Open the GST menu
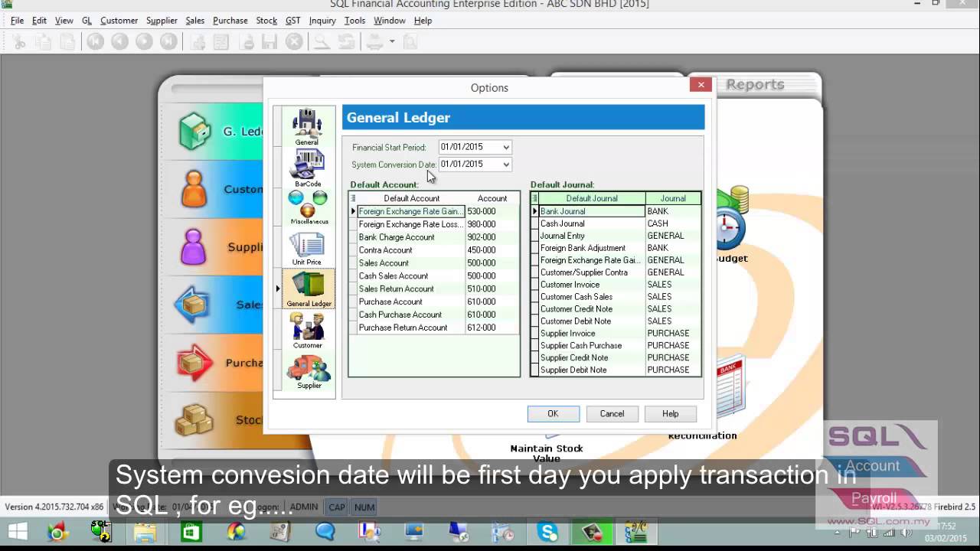Screen dimensions: 980x551 (292, 21)
